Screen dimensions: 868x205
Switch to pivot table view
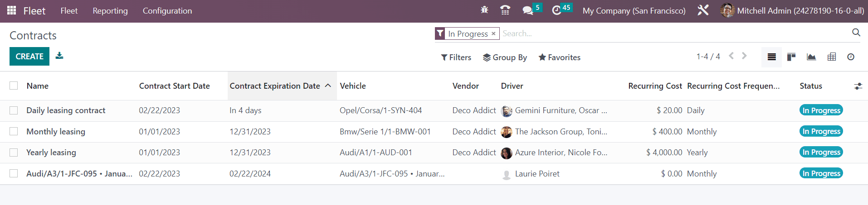pyautogui.click(x=832, y=57)
